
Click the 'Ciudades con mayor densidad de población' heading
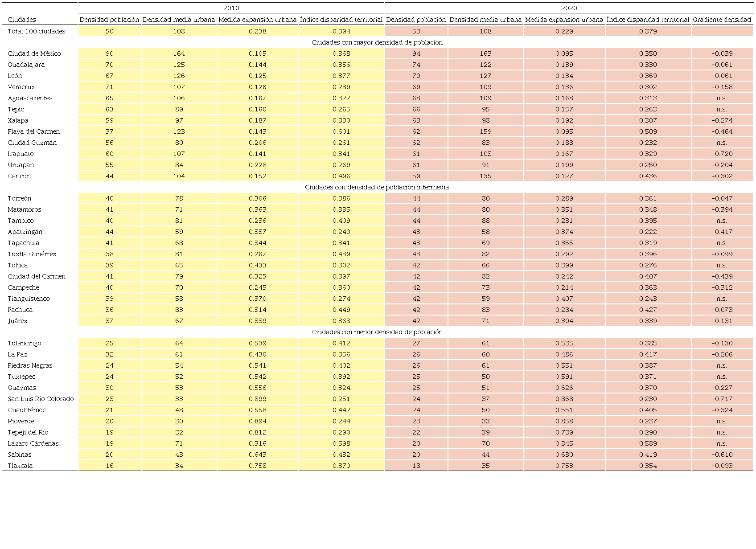(377, 42)
